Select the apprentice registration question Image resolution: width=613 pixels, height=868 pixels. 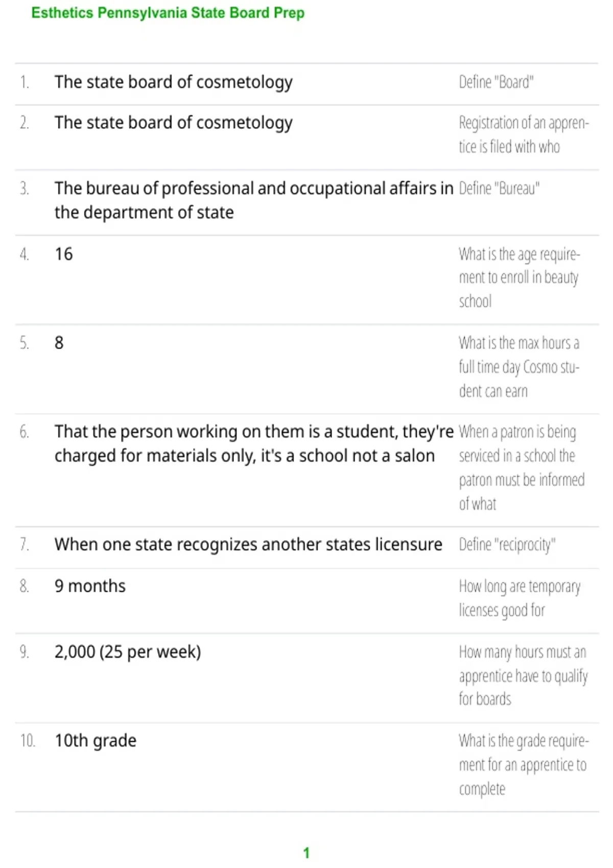524,135
